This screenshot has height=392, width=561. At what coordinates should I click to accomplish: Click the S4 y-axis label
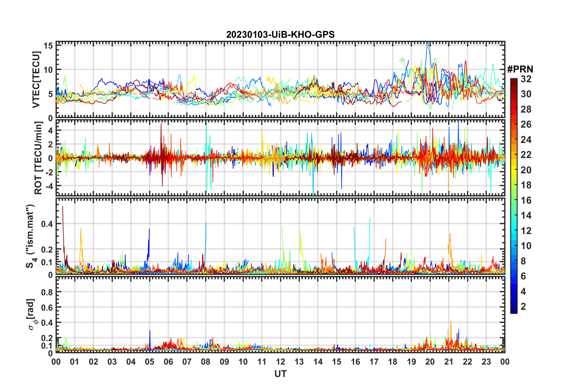[x=31, y=236]
